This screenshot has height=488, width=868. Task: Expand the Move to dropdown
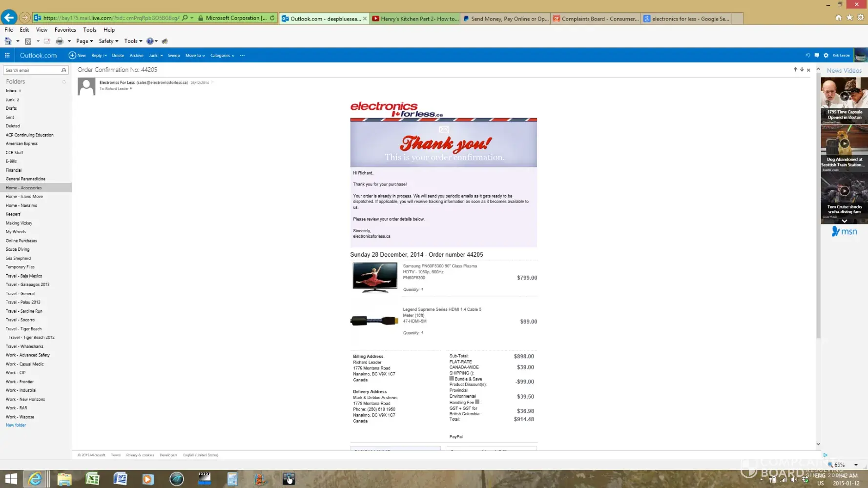195,56
